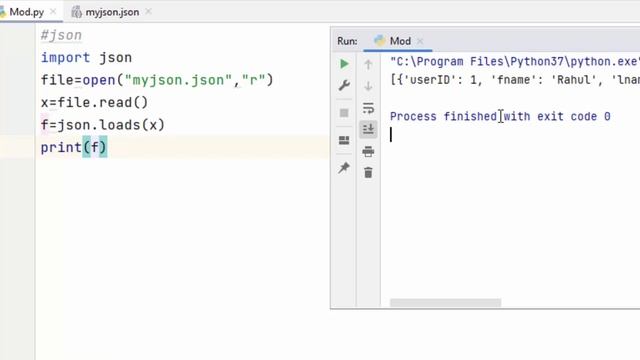
Task: Click the 'print(f)' code line
Action: [73, 147]
